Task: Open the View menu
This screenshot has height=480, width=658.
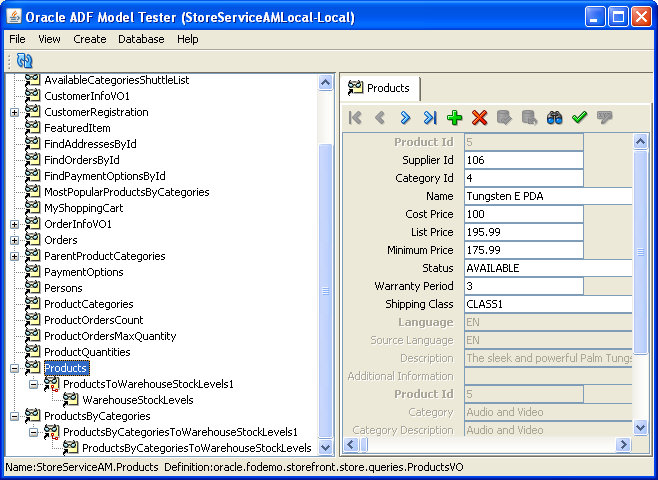Action: 49,39
